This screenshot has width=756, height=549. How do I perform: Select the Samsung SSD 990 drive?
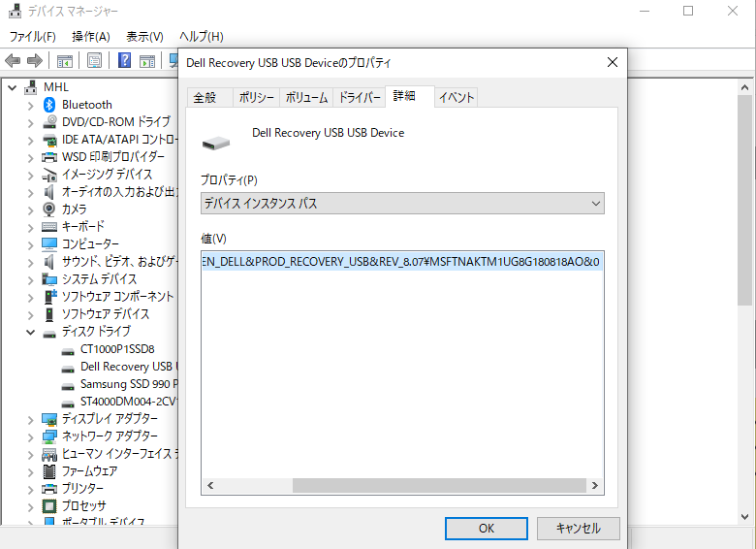pyautogui.click(x=128, y=384)
